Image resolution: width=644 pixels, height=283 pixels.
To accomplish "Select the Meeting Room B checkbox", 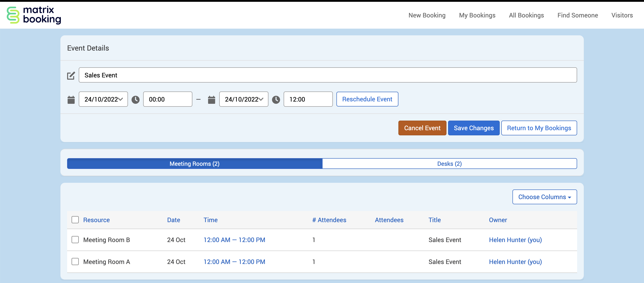I will (75, 240).
